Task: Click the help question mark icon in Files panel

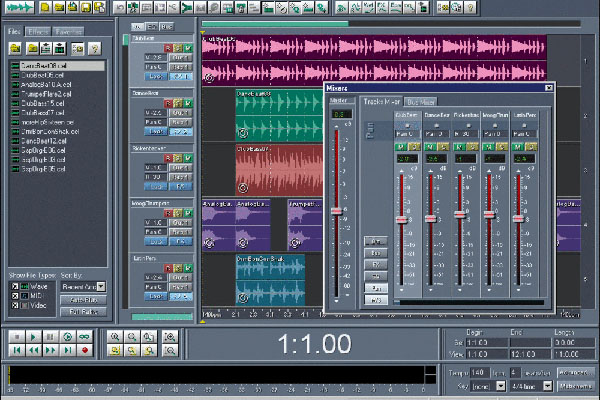Action: tap(95, 48)
